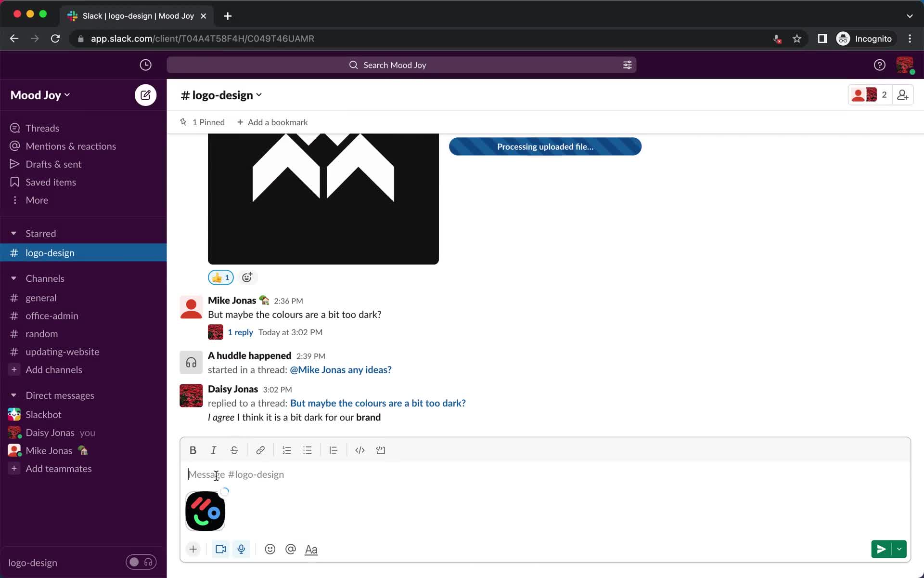The height and width of the screenshot is (578, 924).
Task: Click the Code block icon
Action: tap(381, 450)
